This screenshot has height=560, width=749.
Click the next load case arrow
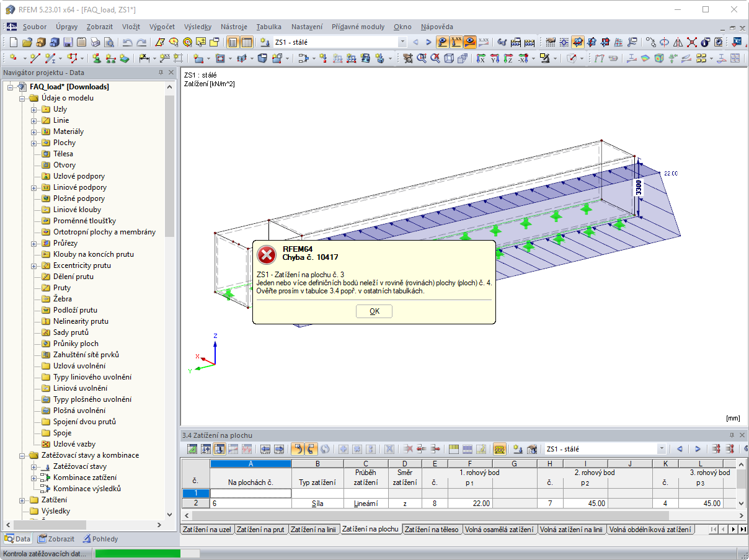pos(428,42)
